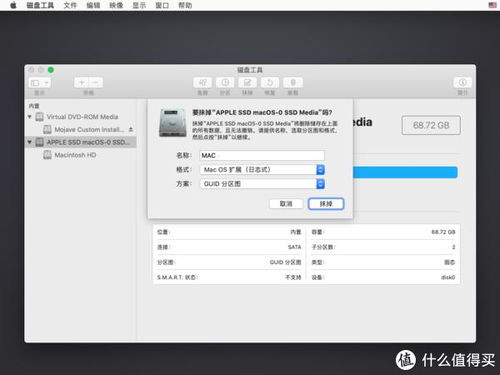Click the blue disk usage bar
The width and height of the screenshot is (500, 375).
[405, 172]
